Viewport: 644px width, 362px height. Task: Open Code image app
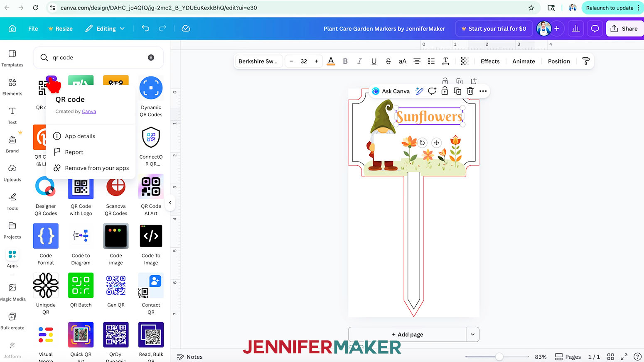tap(116, 245)
